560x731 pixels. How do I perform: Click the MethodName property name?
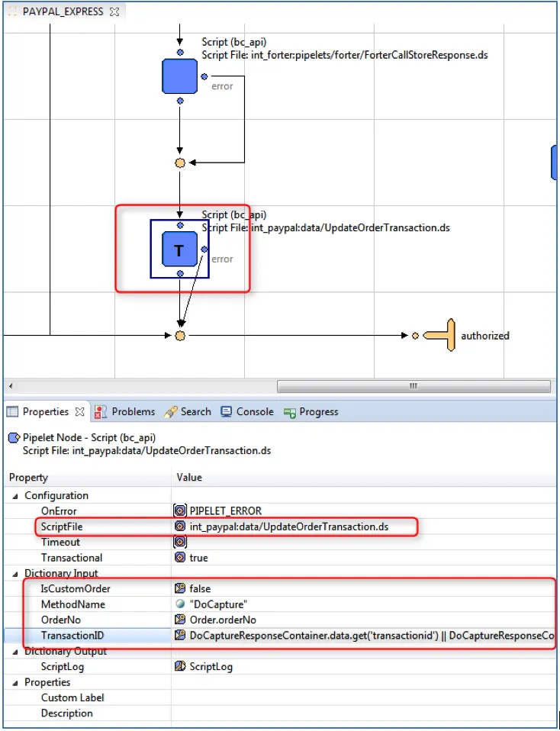[x=72, y=604]
